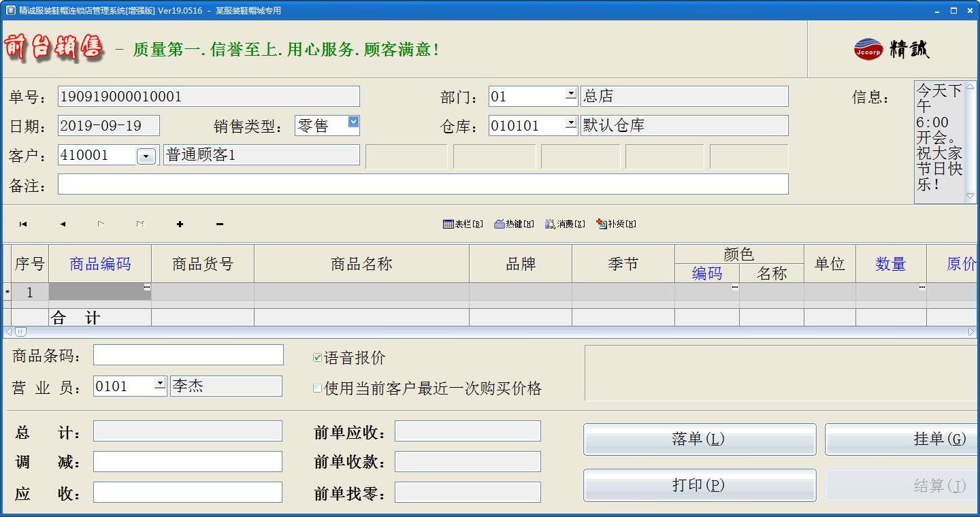Open 补货[H] restock toolbar item
The height and width of the screenshot is (517, 980).
pos(616,224)
